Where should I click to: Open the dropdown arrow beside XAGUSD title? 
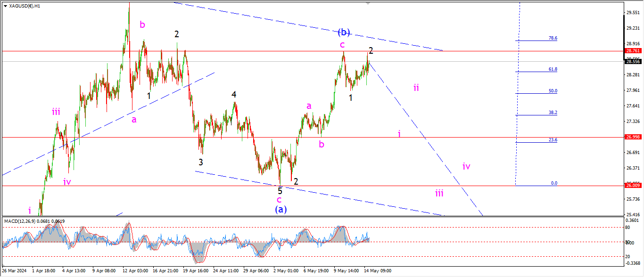5,6
